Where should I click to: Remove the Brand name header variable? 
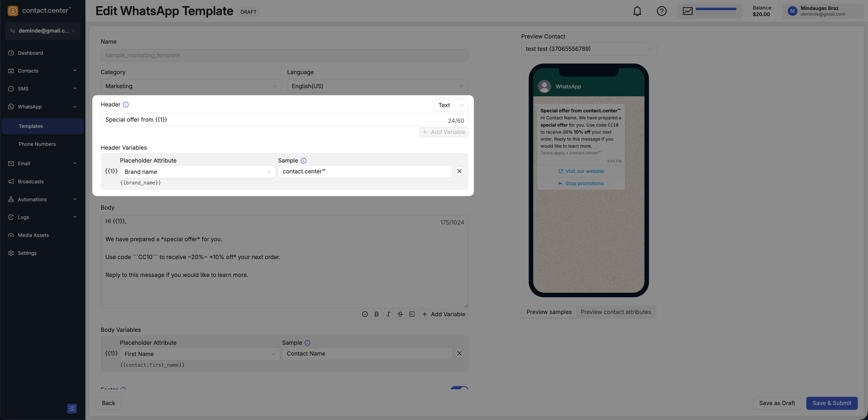[x=459, y=171]
